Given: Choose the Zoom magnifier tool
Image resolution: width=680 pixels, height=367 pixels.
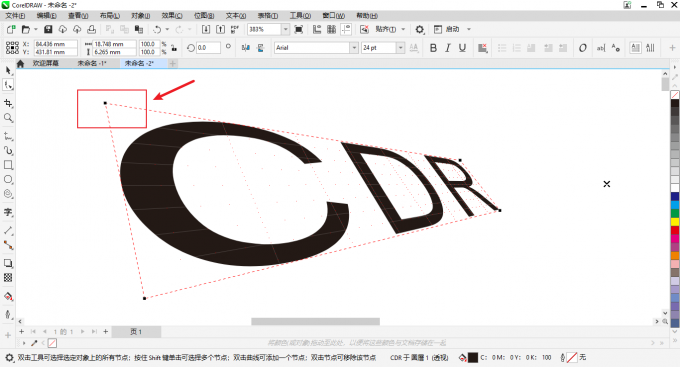Looking at the screenshot, I should click(x=8, y=118).
